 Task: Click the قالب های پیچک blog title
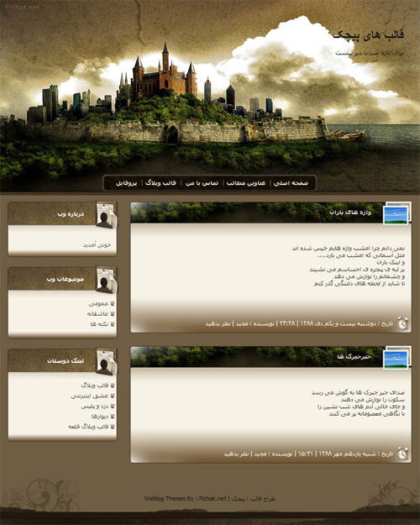(x=369, y=35)
